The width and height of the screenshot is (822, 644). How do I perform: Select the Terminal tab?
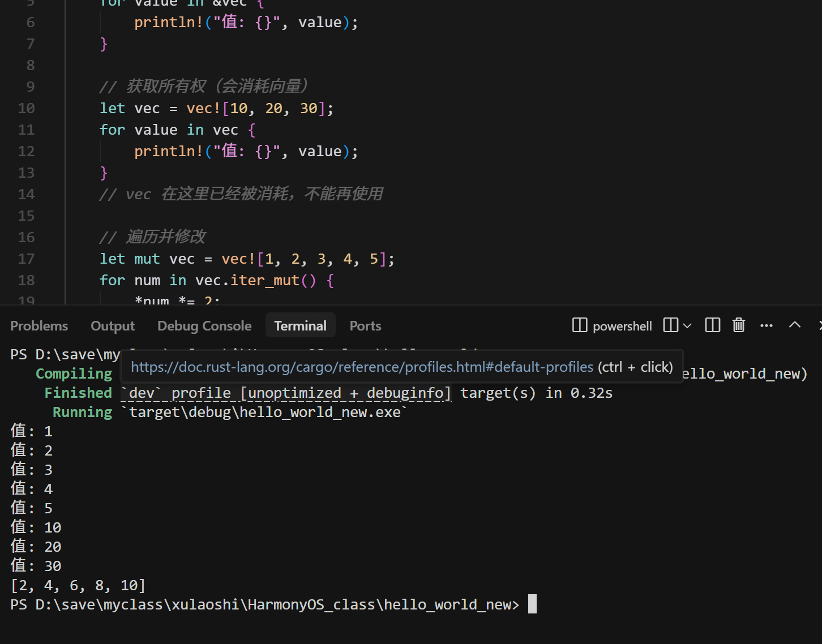pyautogui.click(x=301, y=326)
